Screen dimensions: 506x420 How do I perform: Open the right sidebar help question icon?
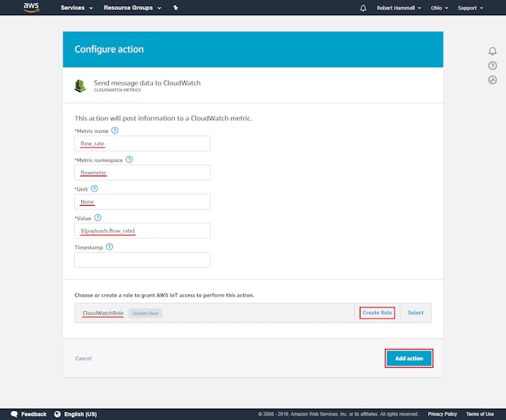[x=492, y=65]
